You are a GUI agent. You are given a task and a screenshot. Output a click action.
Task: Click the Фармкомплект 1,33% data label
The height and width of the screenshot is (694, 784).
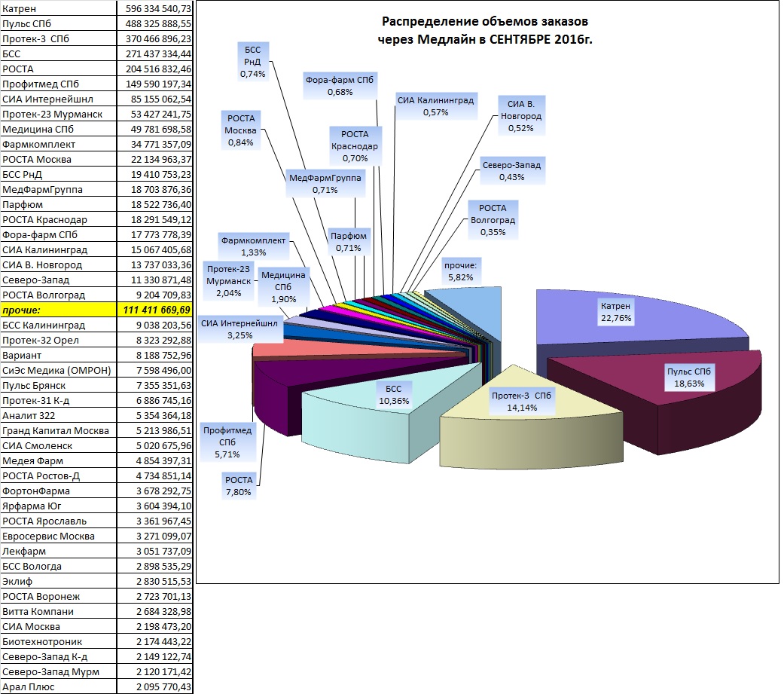pos(254,246)
